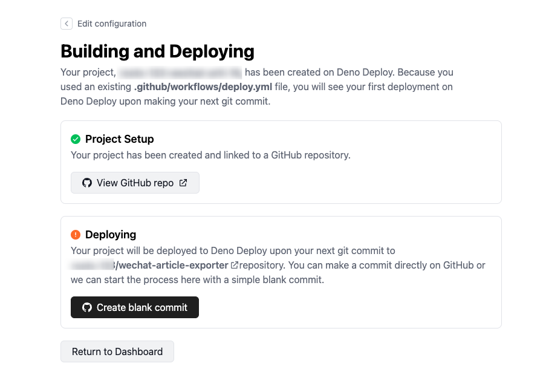Click the external link icon after wechat-article-exporter

(x=235, y=265)
